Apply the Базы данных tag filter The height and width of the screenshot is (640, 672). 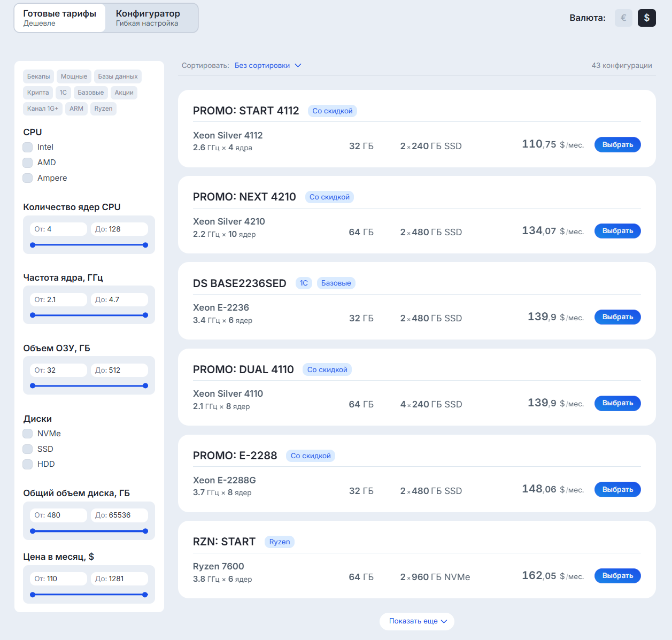tap(118, 76)
